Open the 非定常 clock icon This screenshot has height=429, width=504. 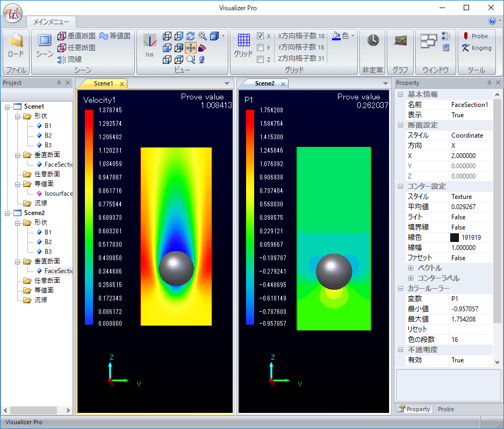point(373,41)
